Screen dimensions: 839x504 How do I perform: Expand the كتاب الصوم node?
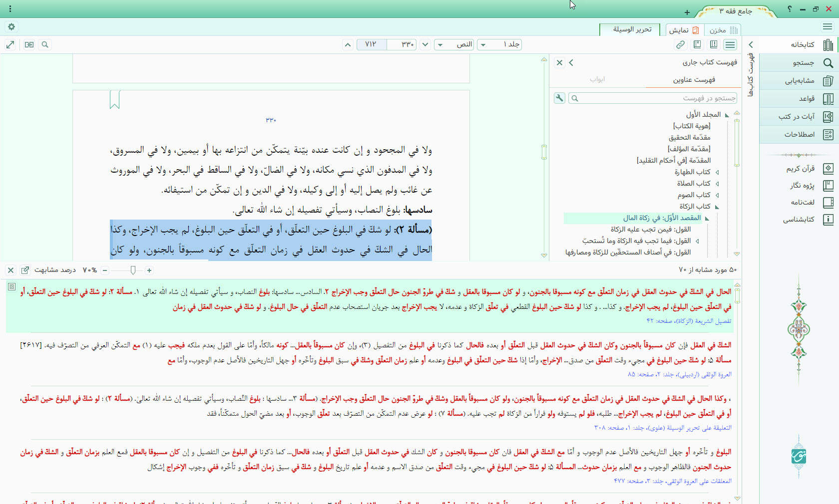click(717, 195)
